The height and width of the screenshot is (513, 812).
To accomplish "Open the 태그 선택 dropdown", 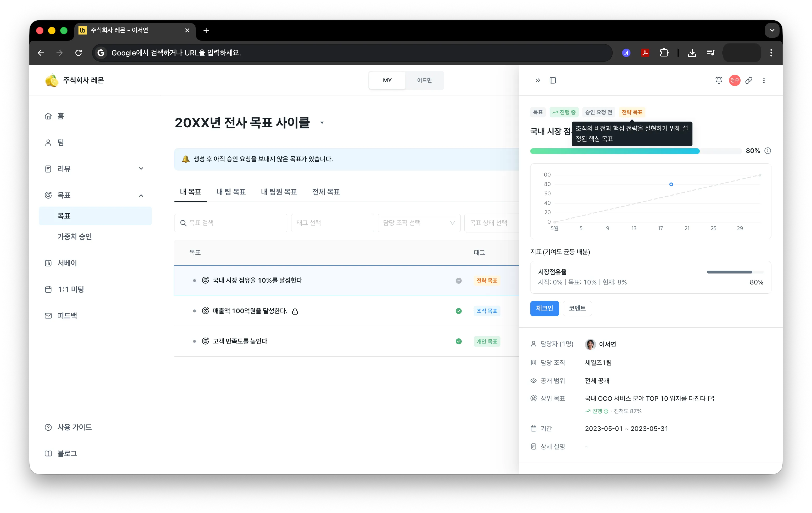I will click(332, 223).
